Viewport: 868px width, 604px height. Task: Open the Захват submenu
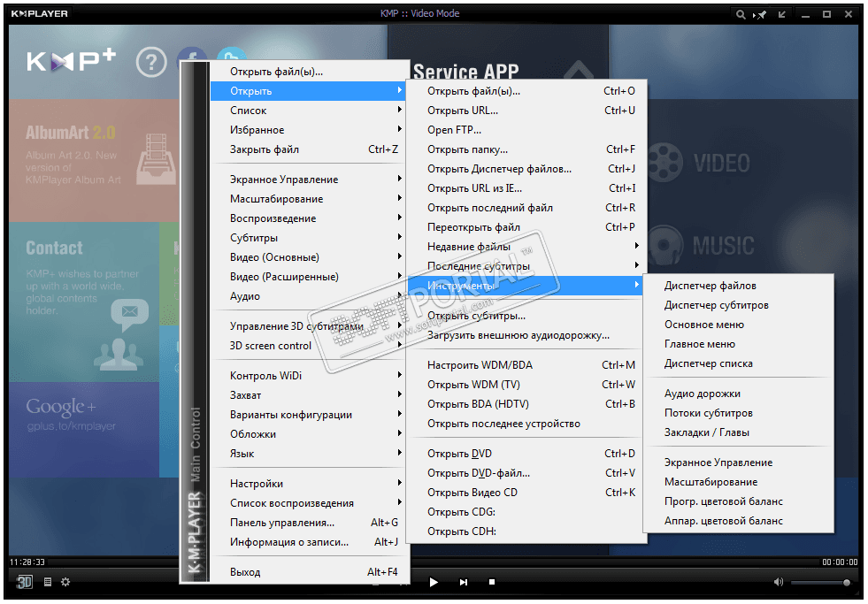[308, 395]
